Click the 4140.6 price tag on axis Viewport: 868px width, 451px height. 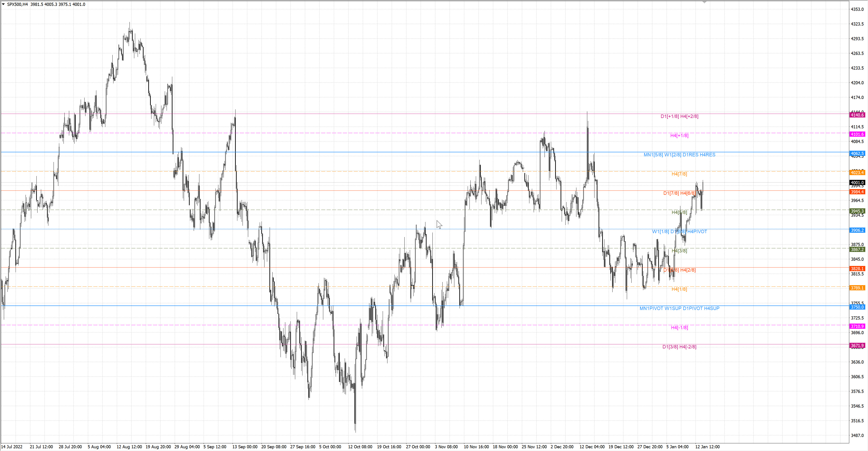pos(857,115)
